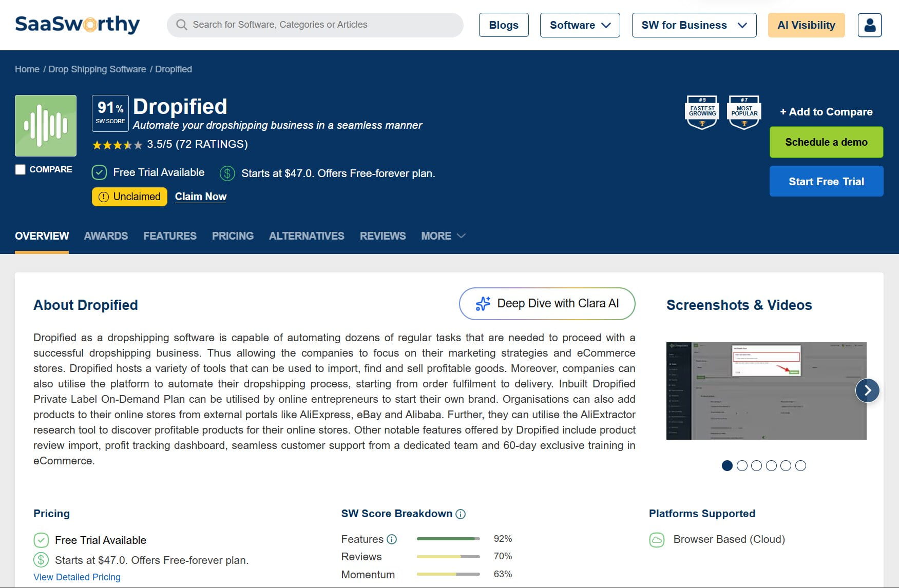899x588 pixels.
Task: Go to Home breadcrumb
Action: click(27, 69)
